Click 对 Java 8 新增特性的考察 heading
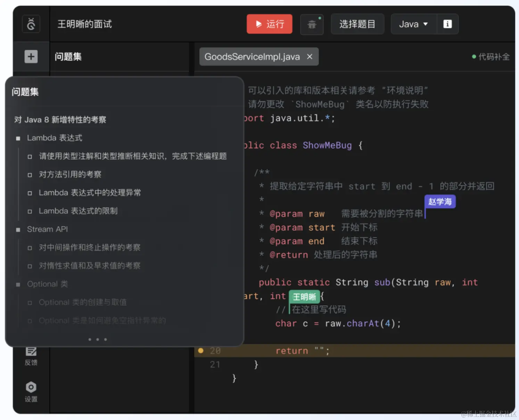 tap(60, 120)
